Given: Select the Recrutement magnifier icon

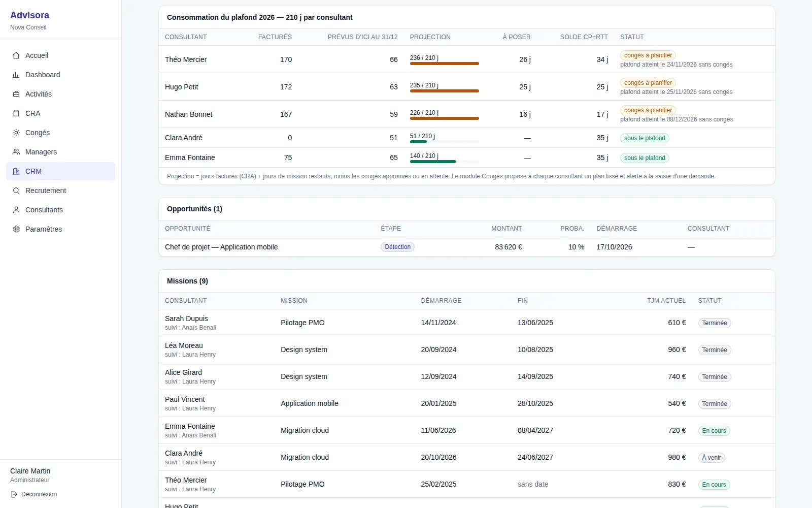Looking at the screenshot, I should 16,190.
